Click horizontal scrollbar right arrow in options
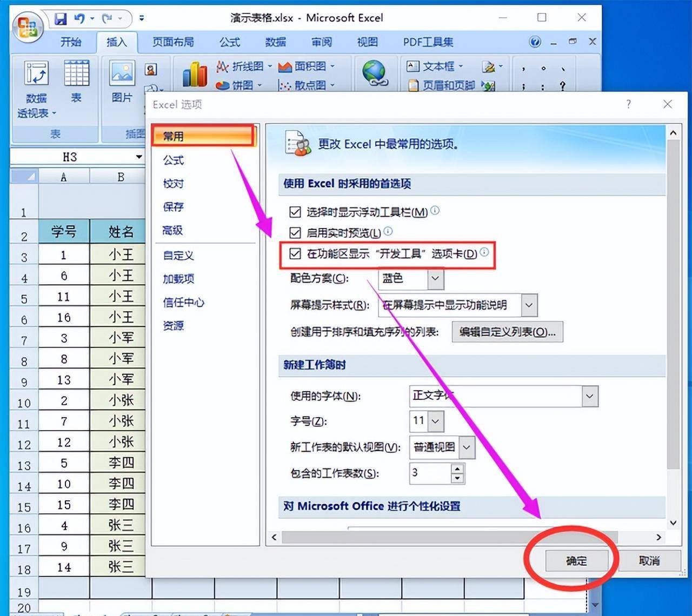 click(658, 537)
